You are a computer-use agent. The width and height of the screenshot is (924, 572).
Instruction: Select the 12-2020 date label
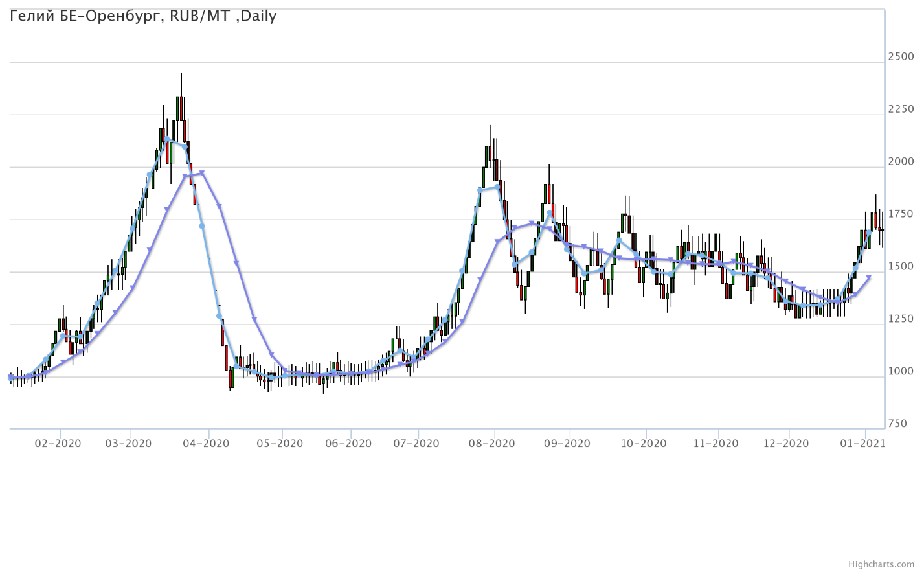(x=786, y=444)
